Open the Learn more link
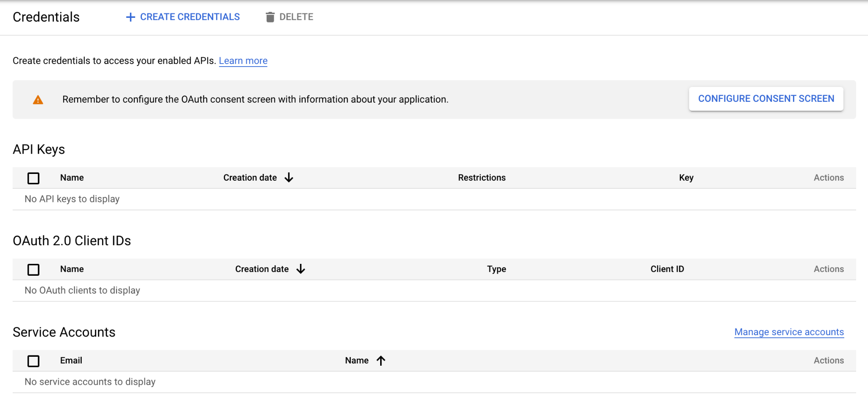The width and height of the screenshot is (868, 403). [243, 61]
